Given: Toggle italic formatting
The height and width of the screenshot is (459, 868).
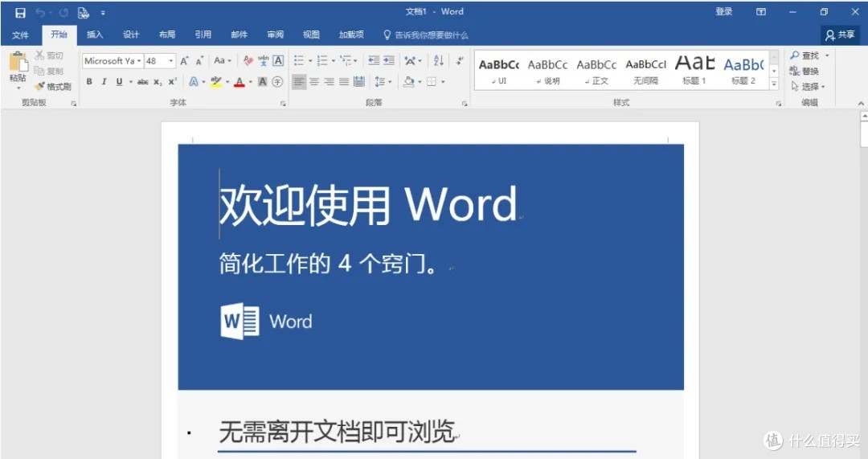Looking at the screenshot, I should [x=104, y=82].
